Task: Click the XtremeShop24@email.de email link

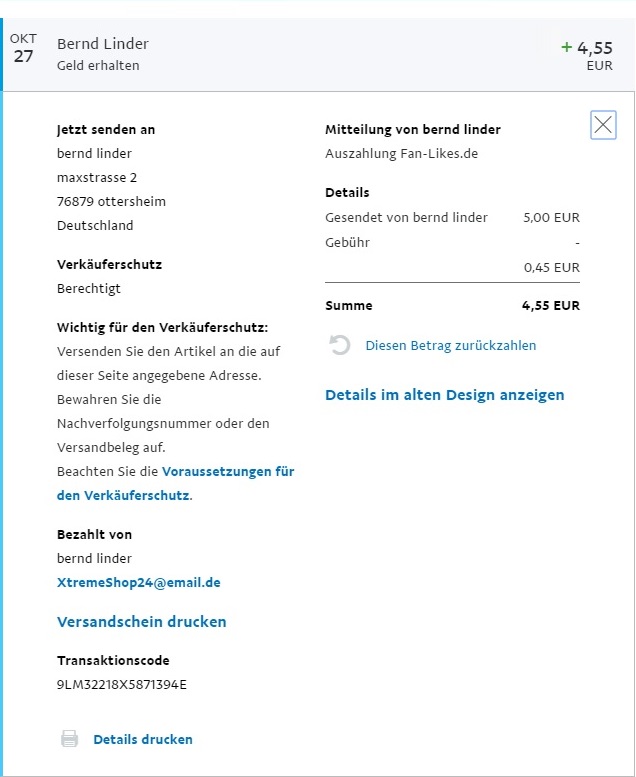Action: 138,582
